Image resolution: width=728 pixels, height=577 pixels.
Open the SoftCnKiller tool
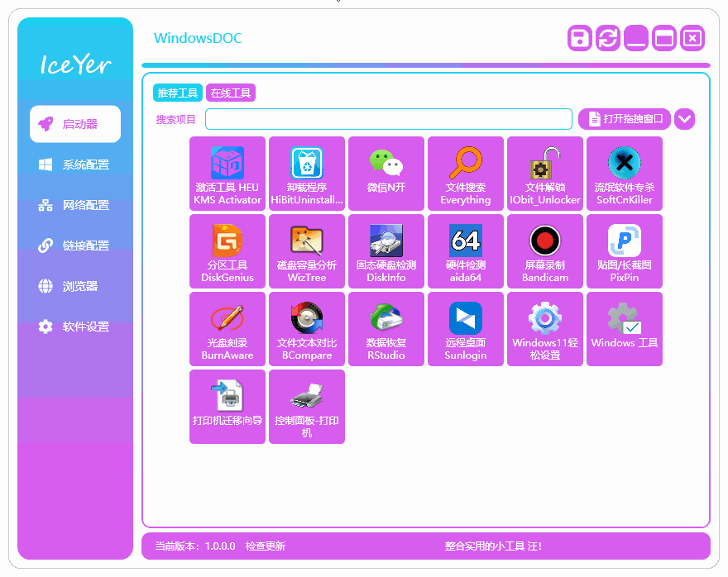click(x=625, y=174)
